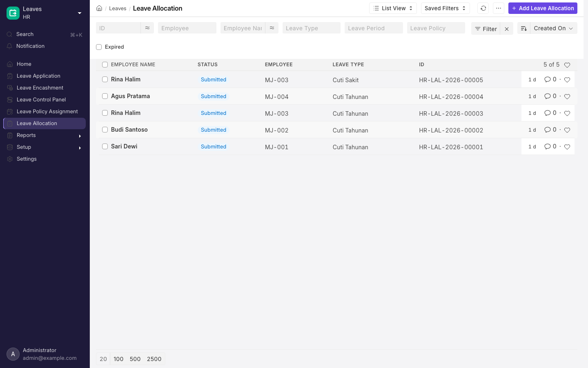Click Add Leave Allocation button
Viewport: 588px width, 368px height.
coord(543,8)
